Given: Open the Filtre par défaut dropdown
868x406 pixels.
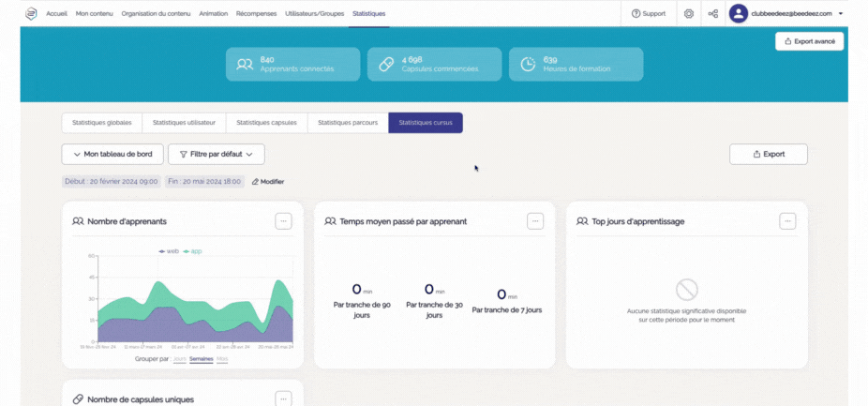Looking at the screenshot, I should coord(216,154).
